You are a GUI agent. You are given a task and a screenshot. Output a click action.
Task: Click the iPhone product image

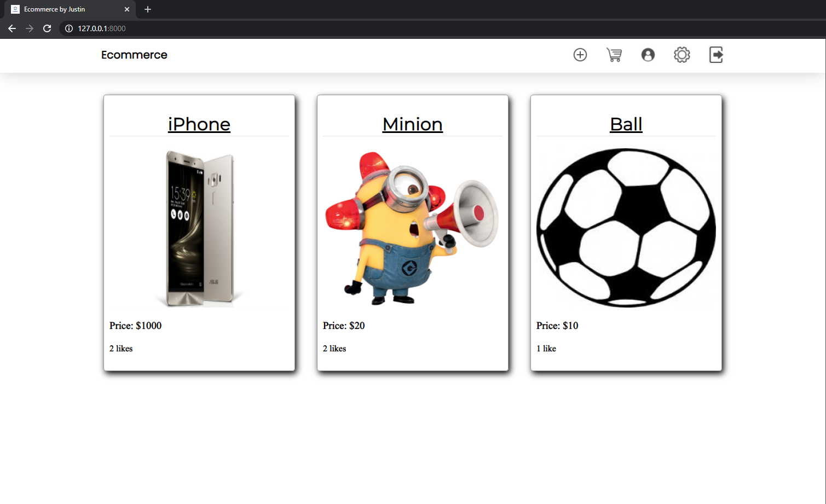click(x=199, y=228)
